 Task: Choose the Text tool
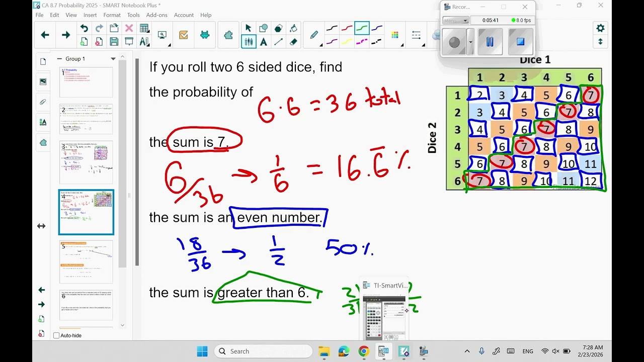coord(263,42)
